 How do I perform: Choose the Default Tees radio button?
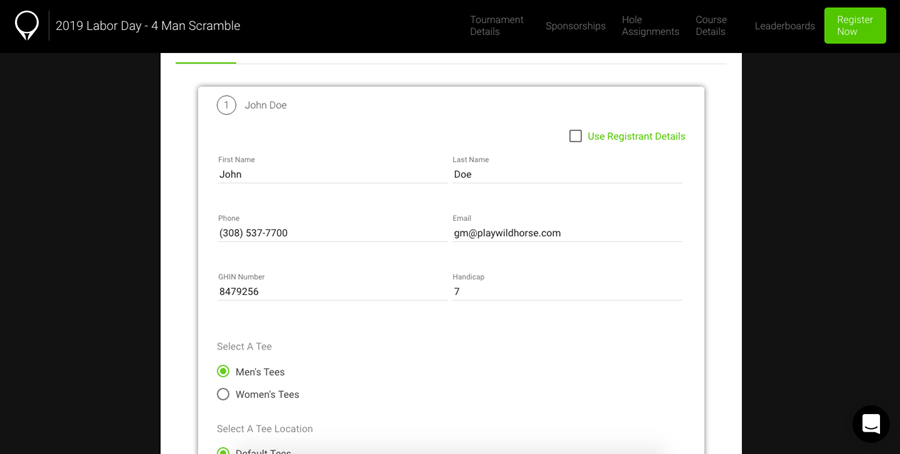coord(223,451)
